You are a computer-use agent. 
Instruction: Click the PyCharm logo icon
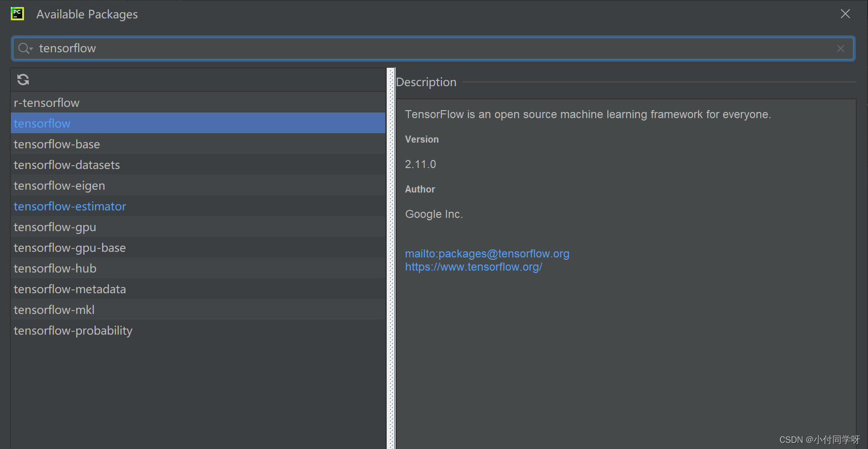(17, 14)
